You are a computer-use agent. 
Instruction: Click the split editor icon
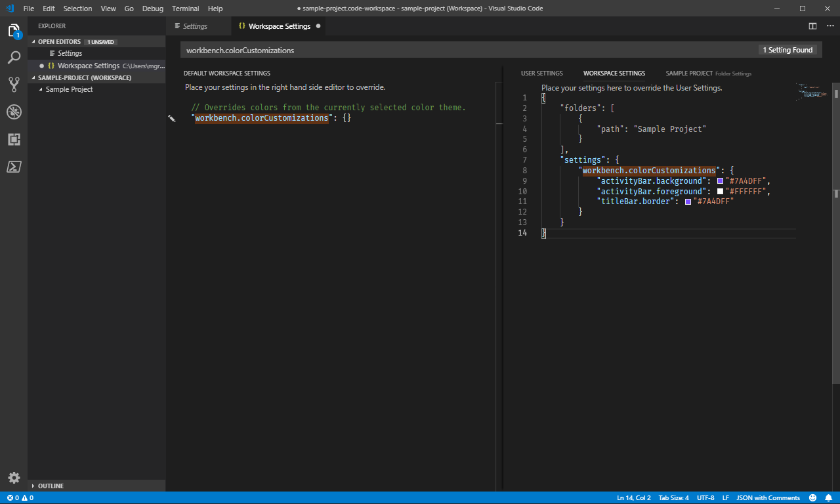pos(812,26)
